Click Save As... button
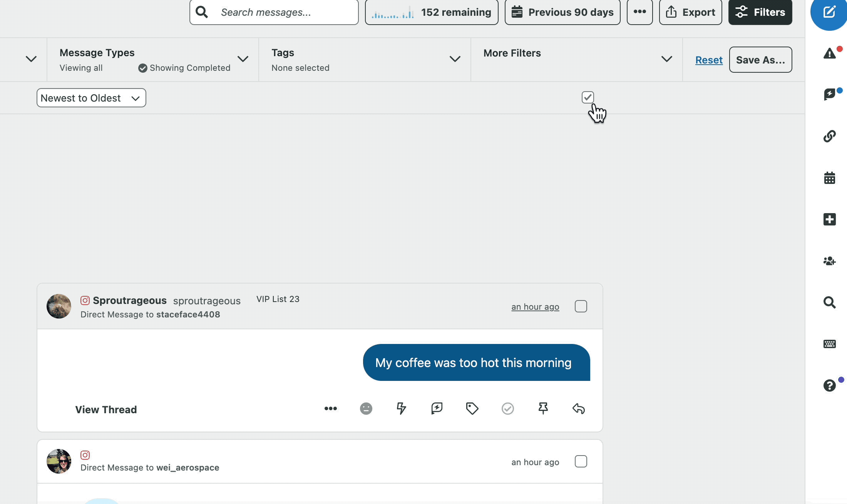 760,60
